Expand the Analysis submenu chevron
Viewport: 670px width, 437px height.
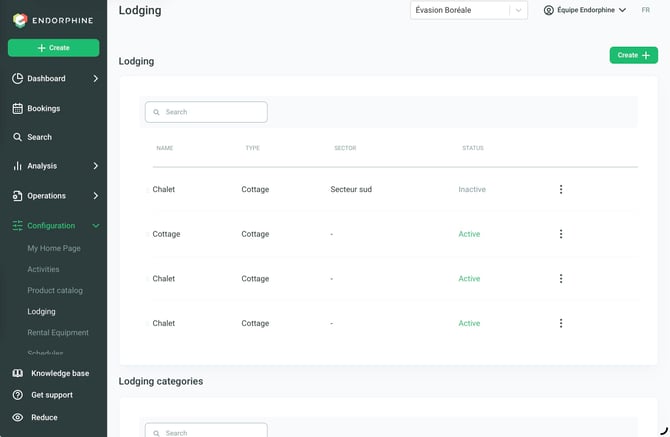95,166
